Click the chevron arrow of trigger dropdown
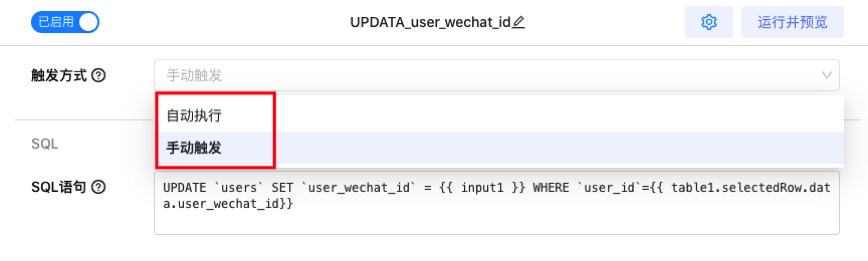 [x=826, y=75]
